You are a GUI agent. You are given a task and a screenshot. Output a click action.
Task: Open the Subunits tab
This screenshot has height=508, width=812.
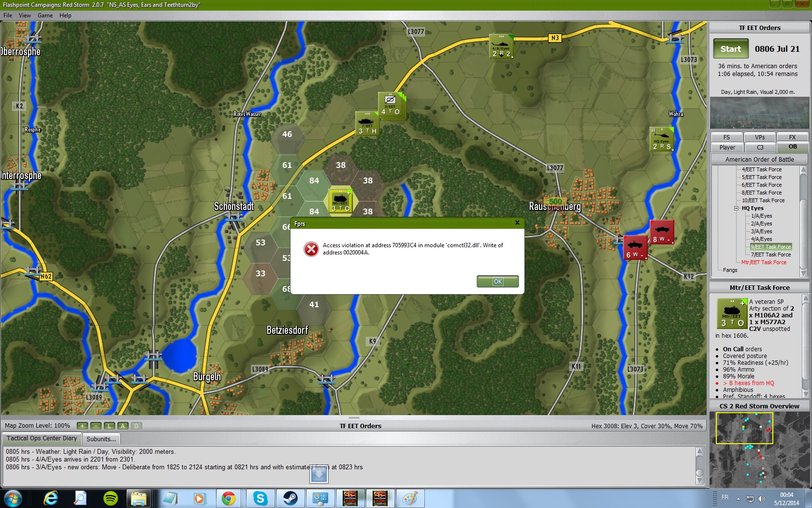[x=101, y=439]
